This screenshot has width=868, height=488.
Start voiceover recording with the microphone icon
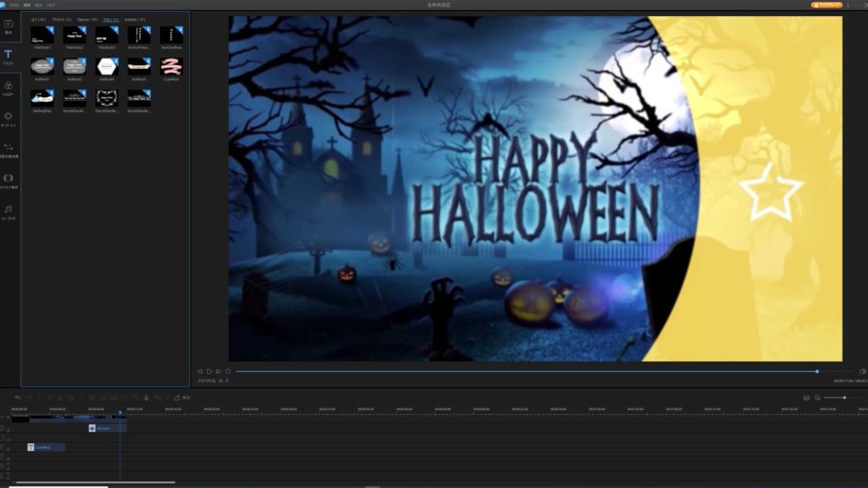(x=146, y=397)
